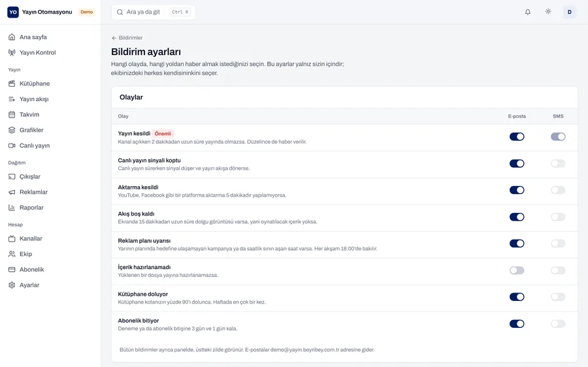
Task: Disable e-mail for Yayın kesildi
Action: pyautogui.click(x=517, y=137)
